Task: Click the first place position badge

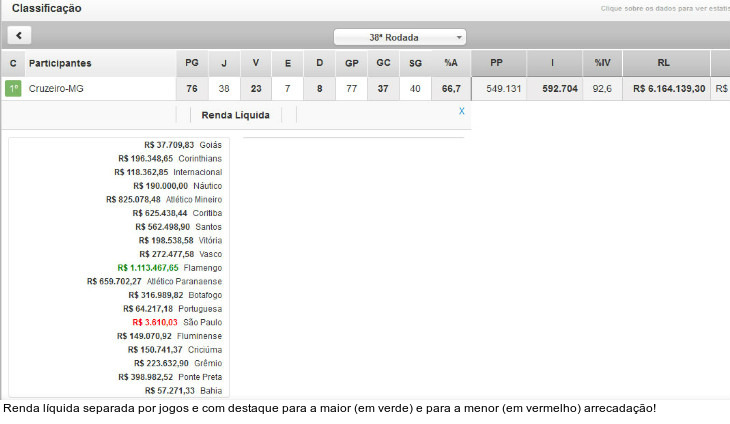Action: click(14, 88)
